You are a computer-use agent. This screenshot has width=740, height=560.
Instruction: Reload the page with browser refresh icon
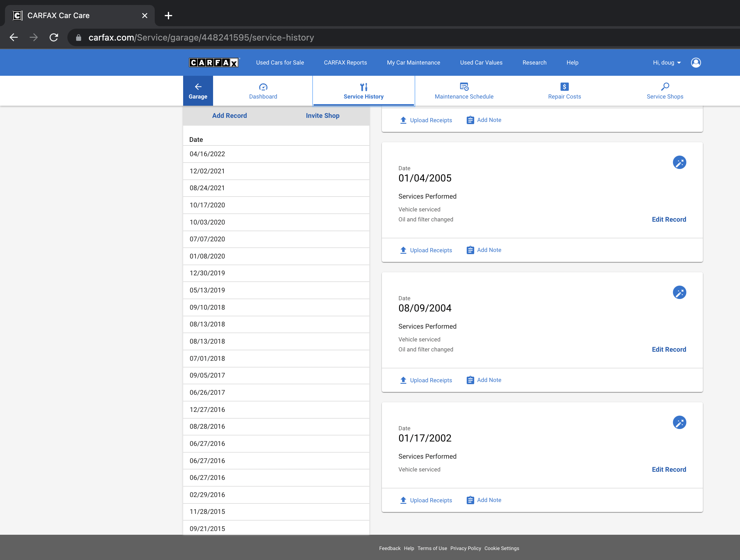54,37
